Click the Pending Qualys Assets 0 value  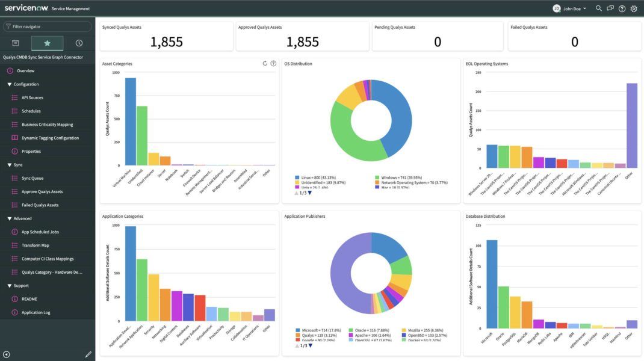point(438,42)
